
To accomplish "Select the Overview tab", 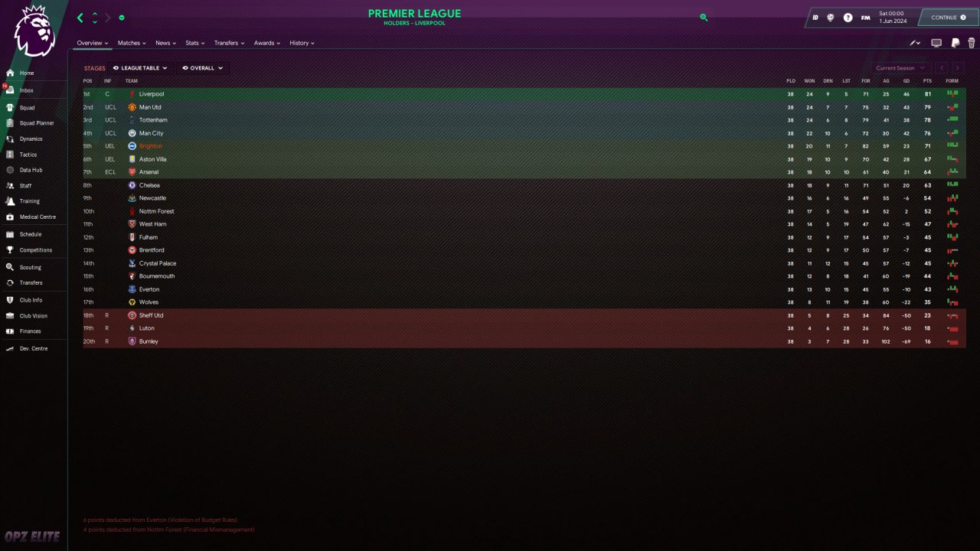I will point(92,43).
